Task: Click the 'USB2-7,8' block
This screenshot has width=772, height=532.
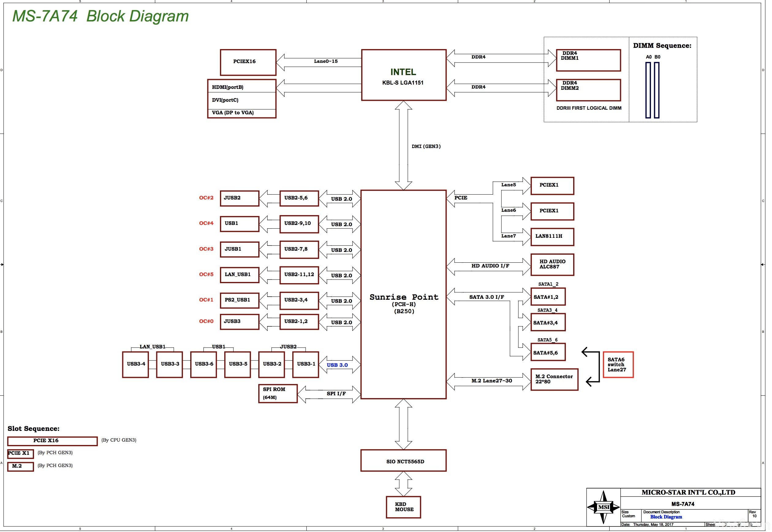Action: [x=299, y=250]
